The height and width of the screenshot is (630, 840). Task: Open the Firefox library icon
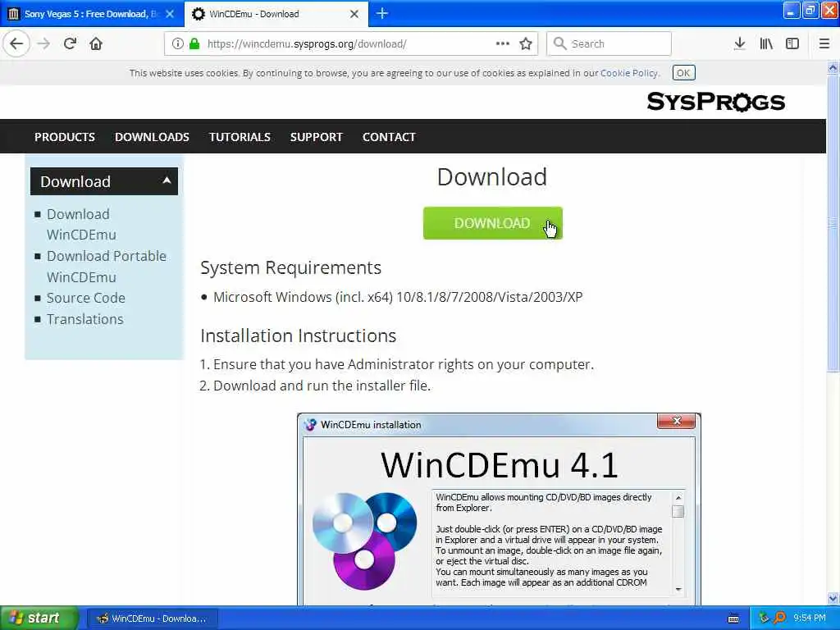[x=766, y=43]
